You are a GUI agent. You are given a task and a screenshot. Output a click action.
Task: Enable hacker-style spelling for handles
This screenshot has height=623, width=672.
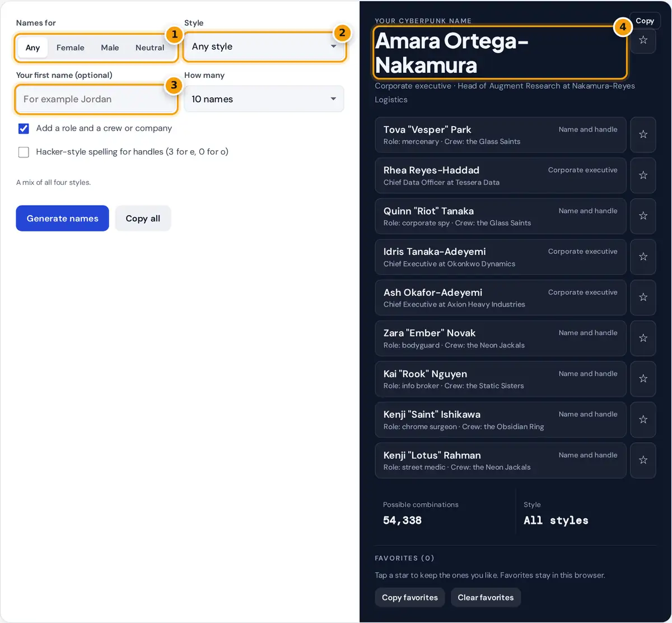tap(24, 152)
